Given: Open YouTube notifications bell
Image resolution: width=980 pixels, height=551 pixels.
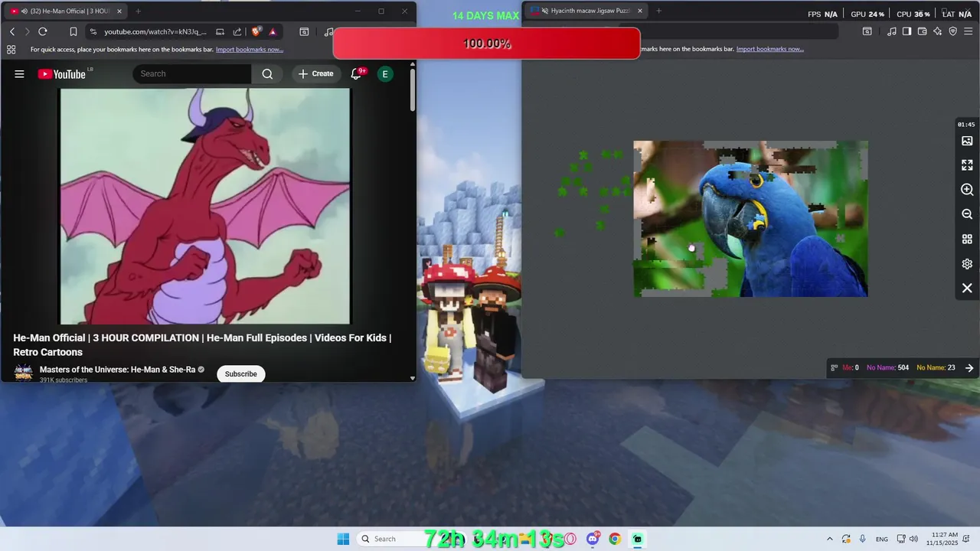Looking at the screenshot, I should point(356,73).
